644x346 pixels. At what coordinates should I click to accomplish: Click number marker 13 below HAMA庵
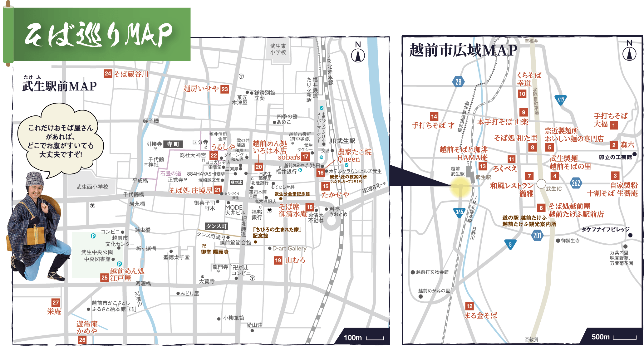(x=483, y=166)
